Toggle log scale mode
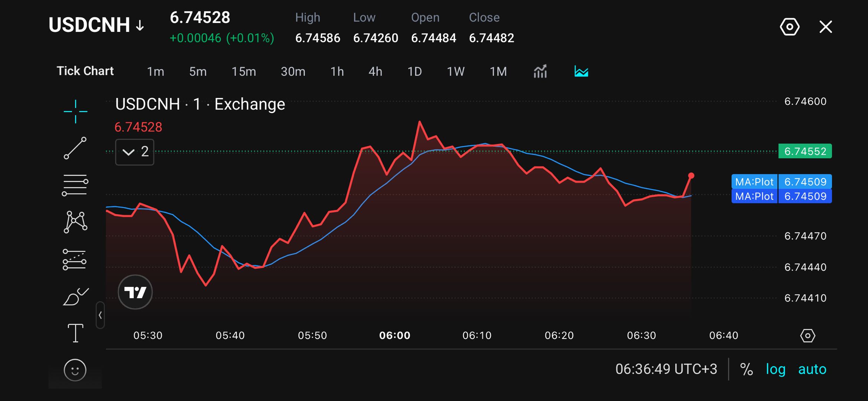Screen dimensions: 868x401 tap(776, 369)
